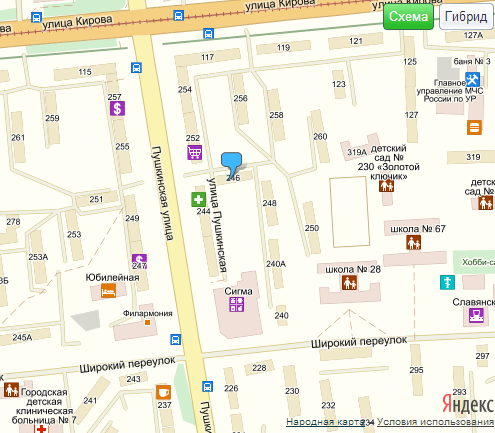Image resolution: width=495 pixels, height=433 pixels.
Task: Switch map to Гибрид view
Action: (466, 16)
